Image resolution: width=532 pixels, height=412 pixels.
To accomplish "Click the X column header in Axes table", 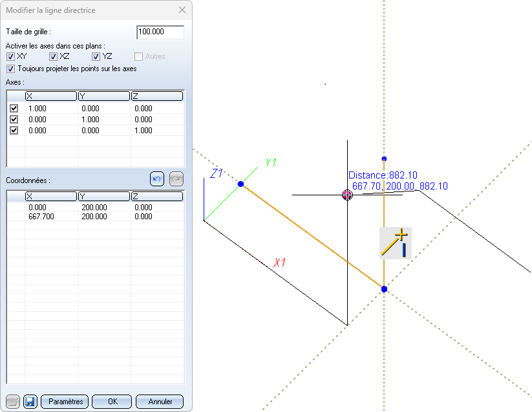I will point(50,96).
